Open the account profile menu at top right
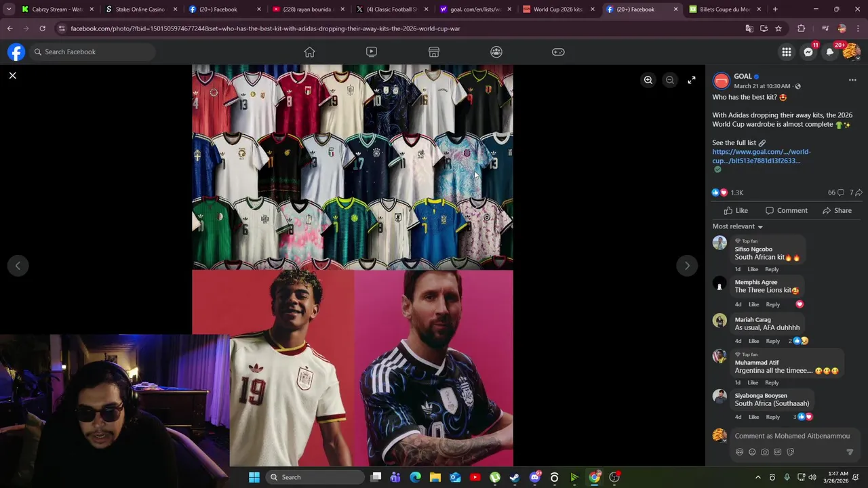The width and height of the screenshot is (868, 488). 851,52
